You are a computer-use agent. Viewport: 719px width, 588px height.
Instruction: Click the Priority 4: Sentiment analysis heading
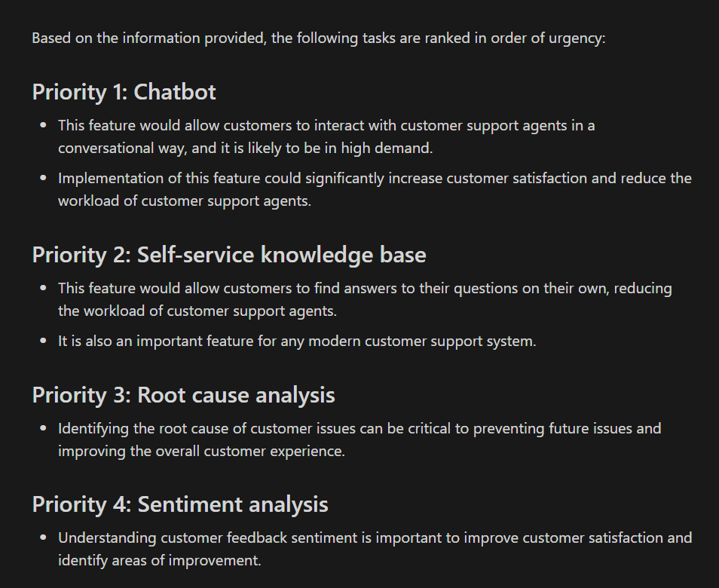pyautogui.click(x=180, y=504)
